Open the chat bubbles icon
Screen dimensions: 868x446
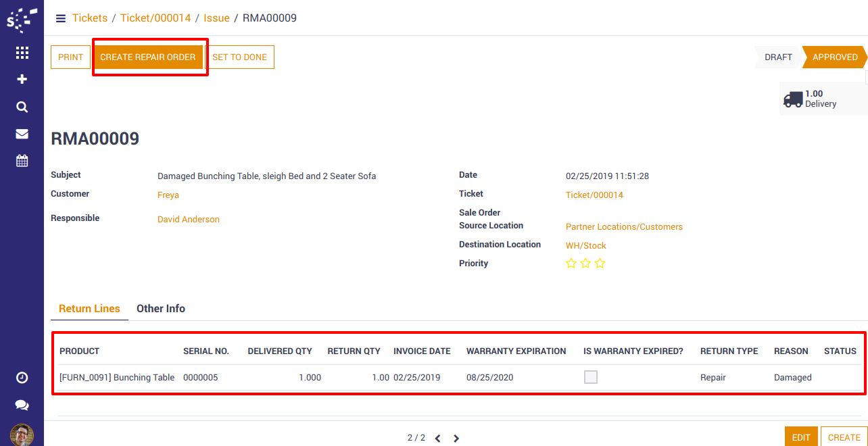(x=22, y=405)
